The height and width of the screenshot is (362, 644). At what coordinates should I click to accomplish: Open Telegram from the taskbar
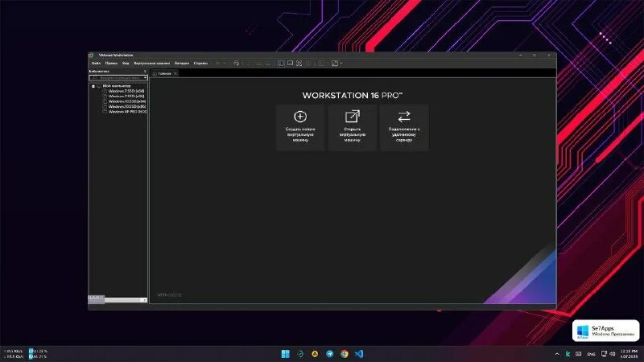click(329, 354)
